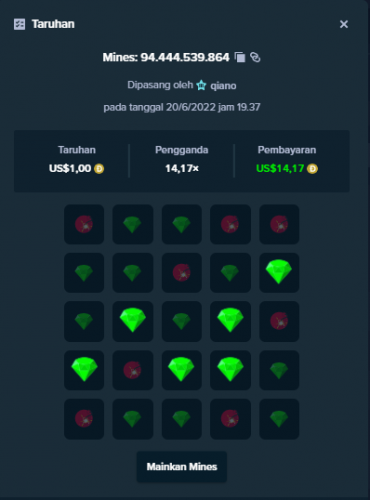Click the star badge beside qiano
Viewport: 370px width, 500px height.
click(201, 85)
